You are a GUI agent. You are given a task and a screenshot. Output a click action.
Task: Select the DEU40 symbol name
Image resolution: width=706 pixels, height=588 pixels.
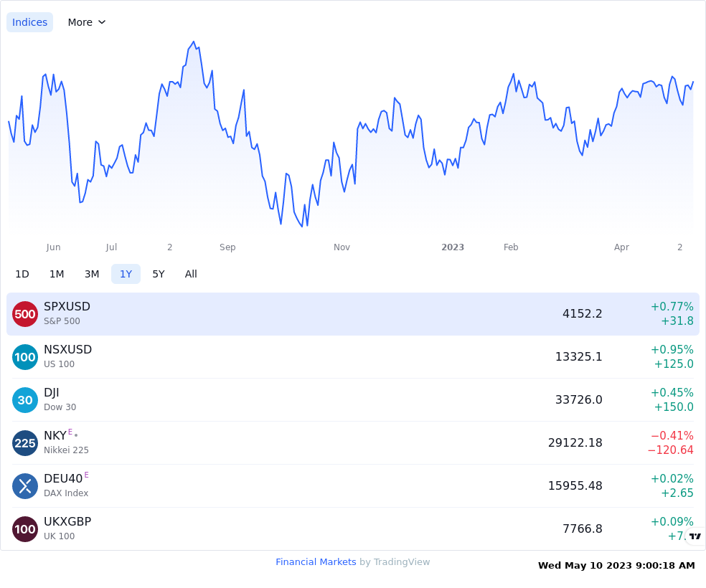click(63, 479)
